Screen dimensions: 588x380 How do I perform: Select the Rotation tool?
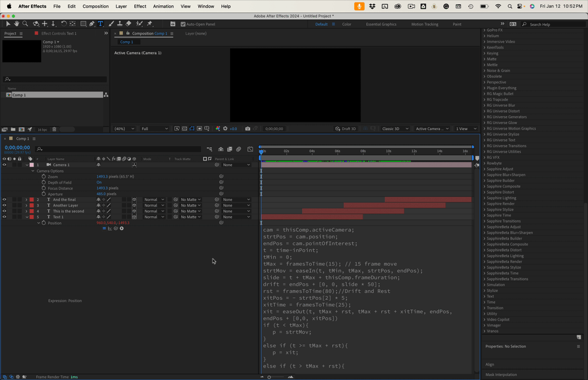coord(64,24)
